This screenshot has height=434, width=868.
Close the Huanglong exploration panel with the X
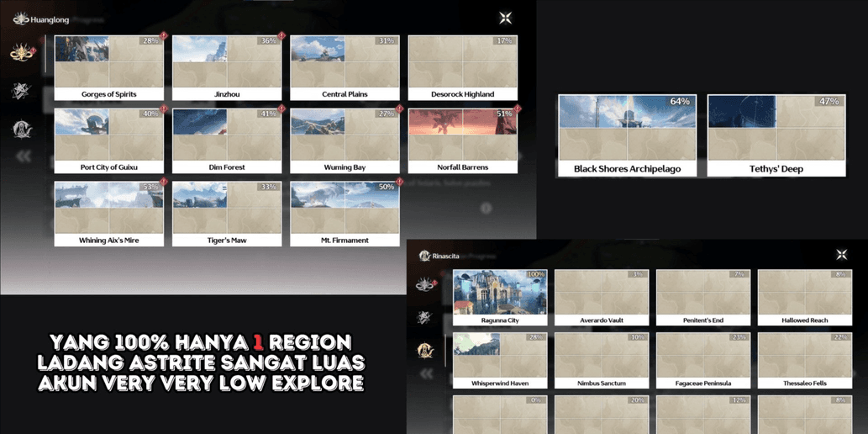505,18
